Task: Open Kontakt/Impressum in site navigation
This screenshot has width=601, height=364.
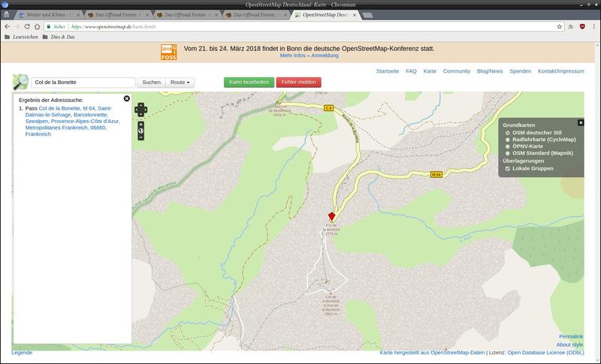Action: [560, 71]
